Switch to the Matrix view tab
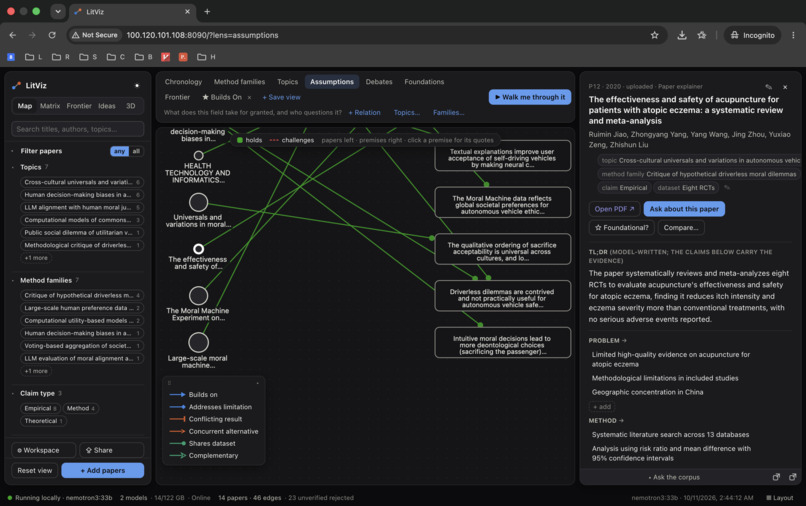The image size is (806, 506). (50, 106)
